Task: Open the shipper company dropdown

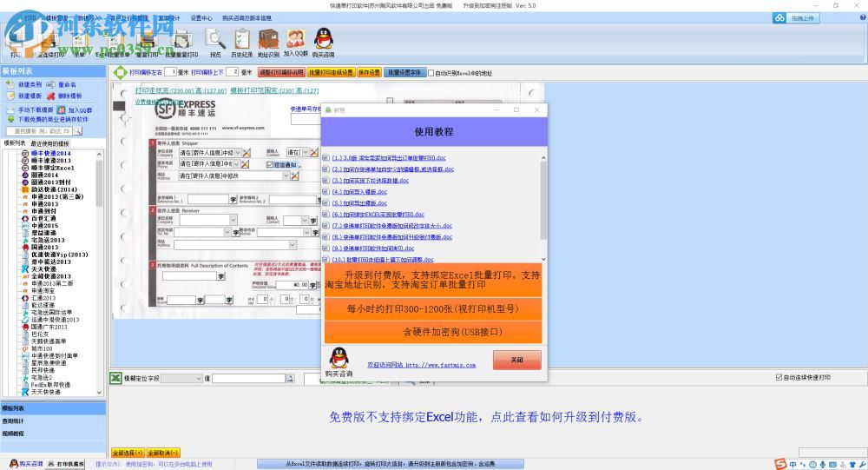Action: (238, 152)
